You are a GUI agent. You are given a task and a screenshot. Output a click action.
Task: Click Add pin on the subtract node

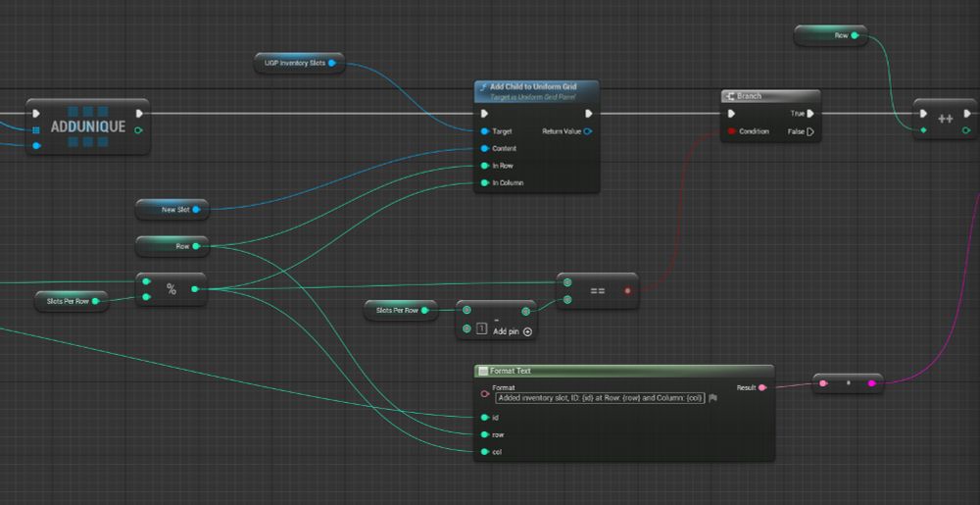point(513,331)
